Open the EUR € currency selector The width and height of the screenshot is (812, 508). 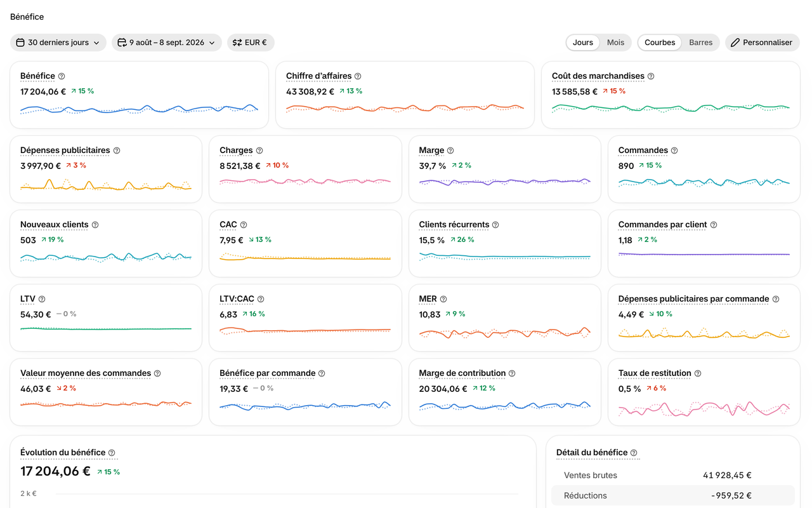coord(251,43)
